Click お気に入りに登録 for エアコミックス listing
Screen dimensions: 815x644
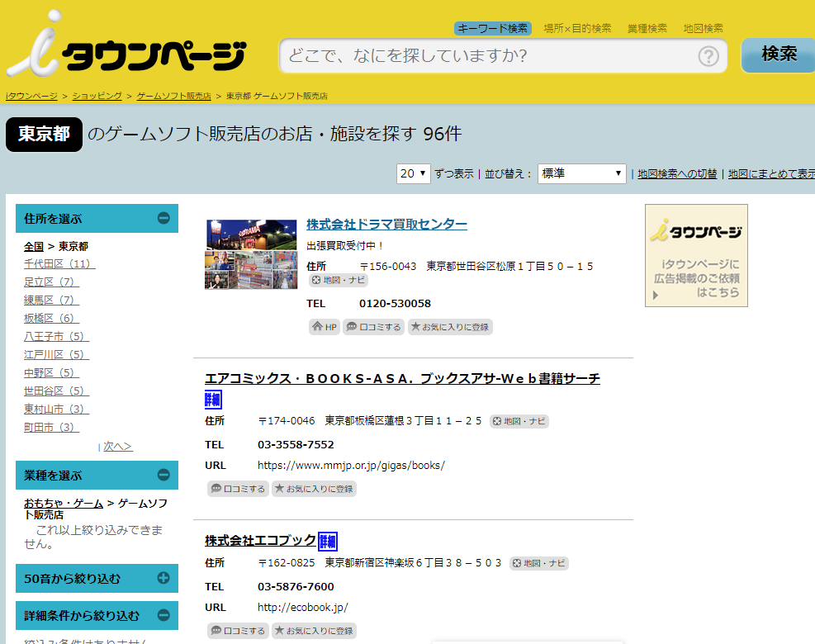[315, 489]
